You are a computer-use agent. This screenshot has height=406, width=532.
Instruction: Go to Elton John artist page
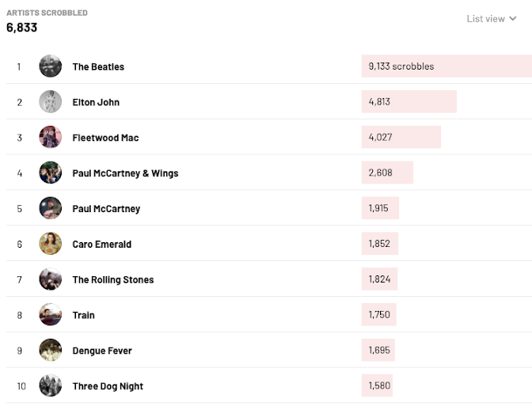(x=96, y=103)
